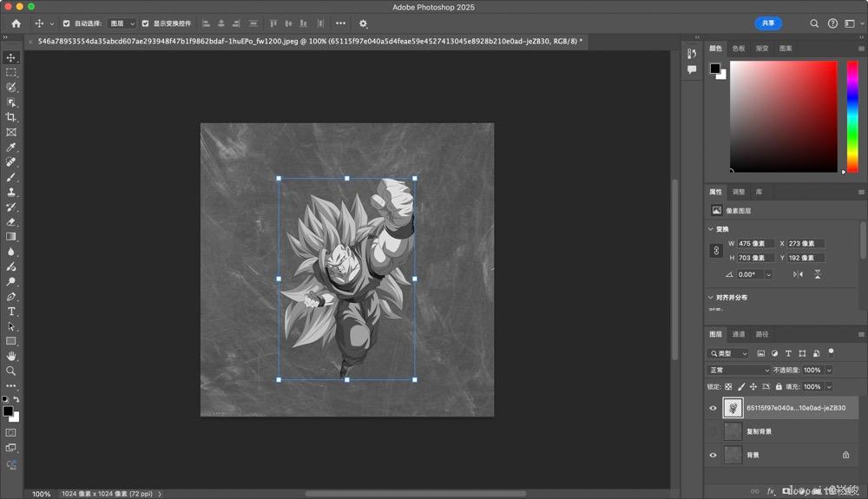Select the Type tool in toolbar
This screenshot has height=499, width=868.
point(11,312)
